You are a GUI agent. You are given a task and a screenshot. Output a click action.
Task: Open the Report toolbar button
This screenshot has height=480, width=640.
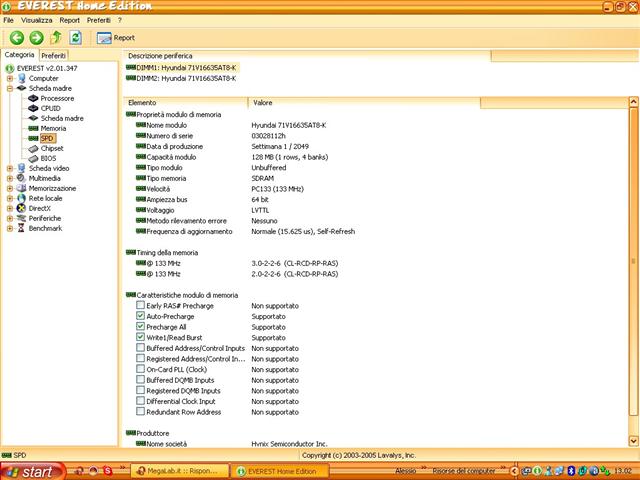(116, 38)
